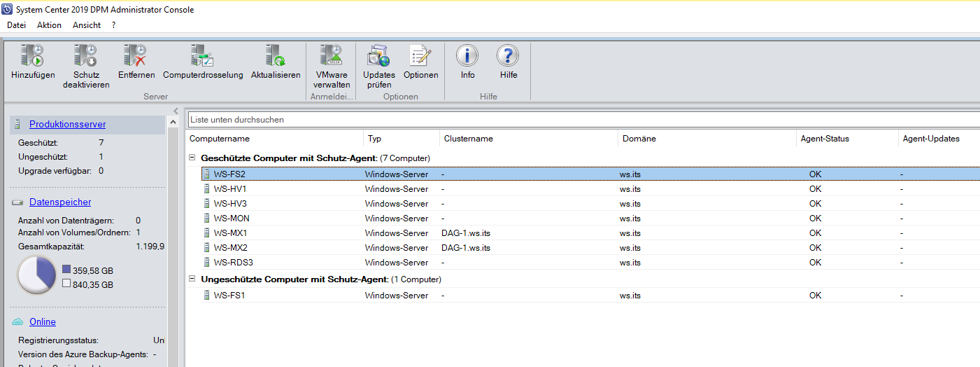
Task: Click Schutz deaktivieren toolbar icon
Action: [86, 55]
